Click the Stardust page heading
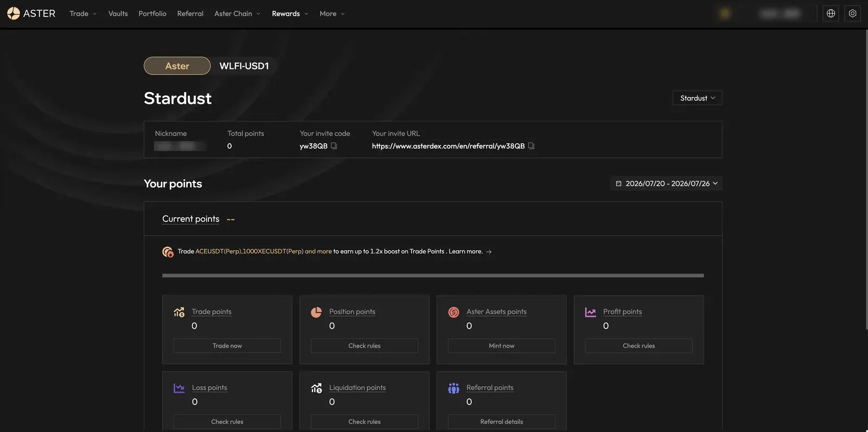868x432 pixels. point(178,98)
